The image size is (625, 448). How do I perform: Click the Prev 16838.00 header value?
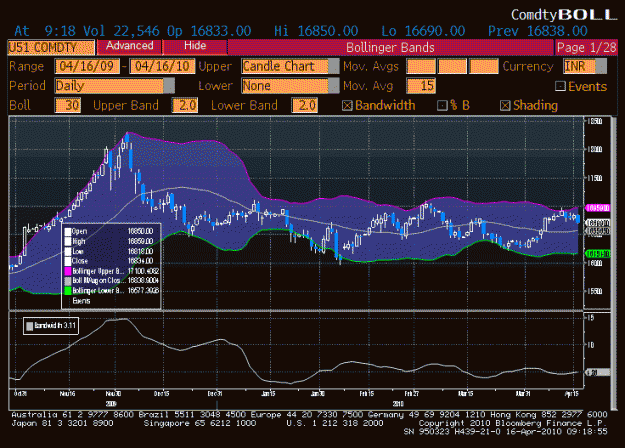pyautogui.click(x=538, y=31)
